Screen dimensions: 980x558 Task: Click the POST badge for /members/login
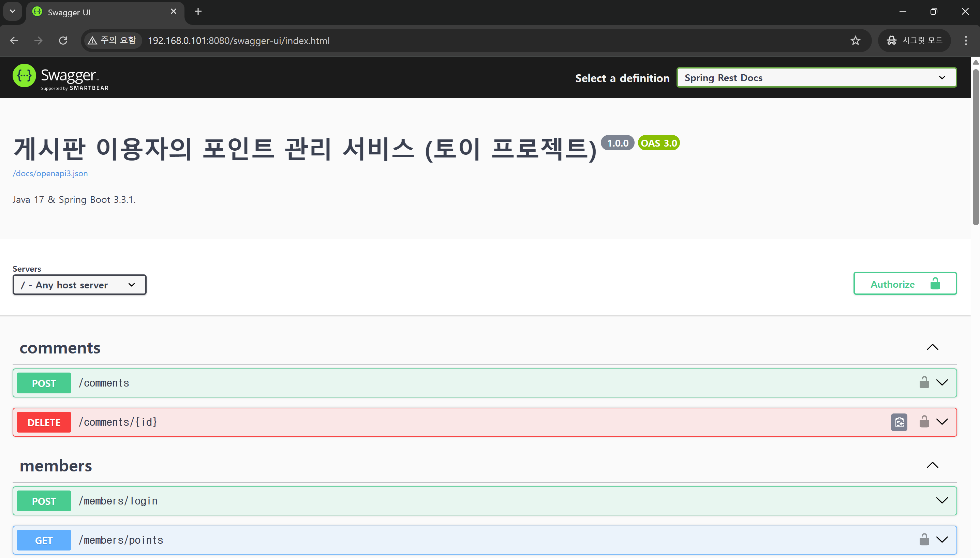tap(44, 501)
